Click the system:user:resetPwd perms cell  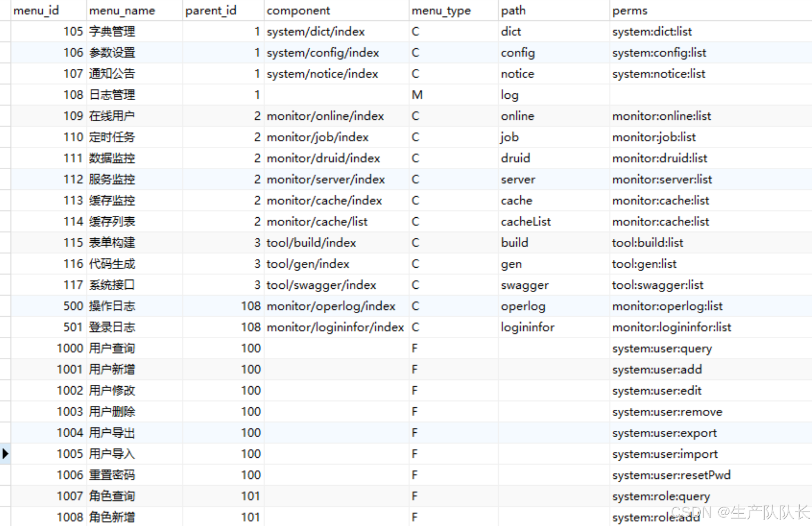[671, 475]
